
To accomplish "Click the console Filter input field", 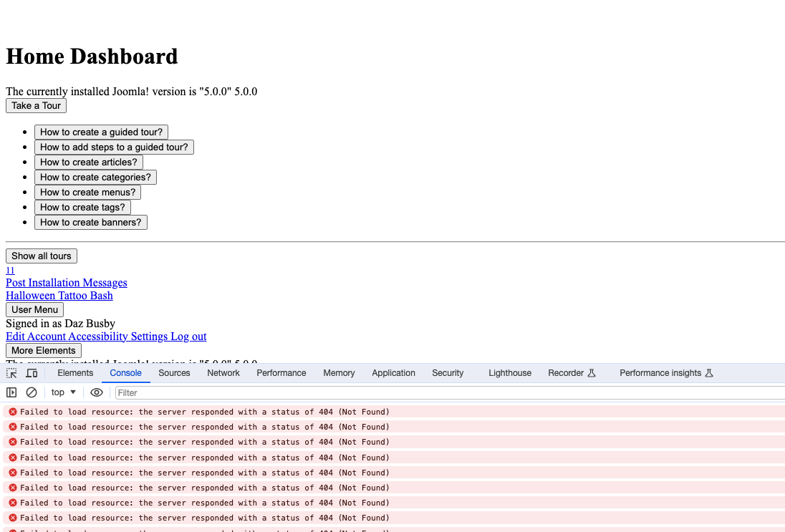I will point(450,393).
